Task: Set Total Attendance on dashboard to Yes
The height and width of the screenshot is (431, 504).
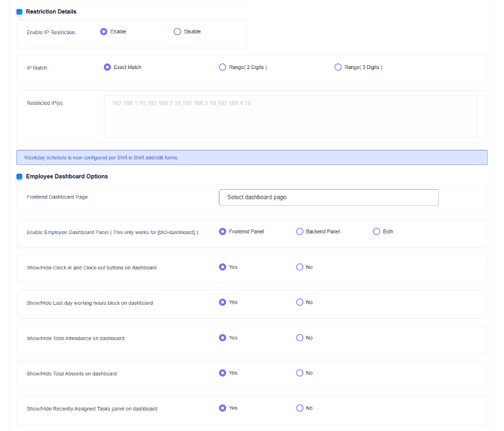Action: (x=222, y=337)
